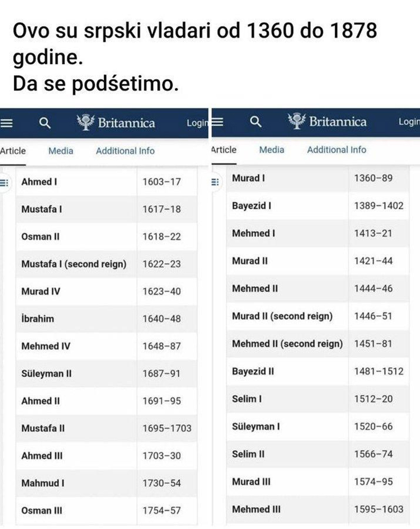
Task: Open hamburger menu in left Britannica header
Action: coord(6,123)
